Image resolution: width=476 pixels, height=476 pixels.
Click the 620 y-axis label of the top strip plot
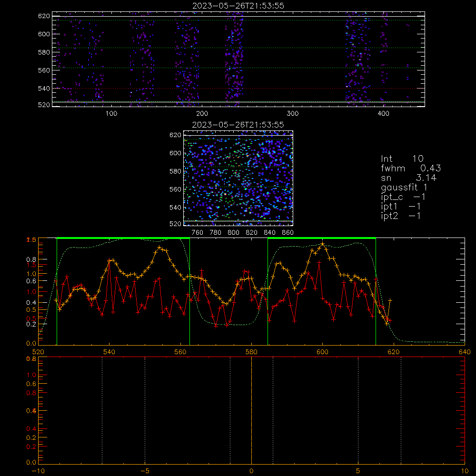(x=44, y=16)
